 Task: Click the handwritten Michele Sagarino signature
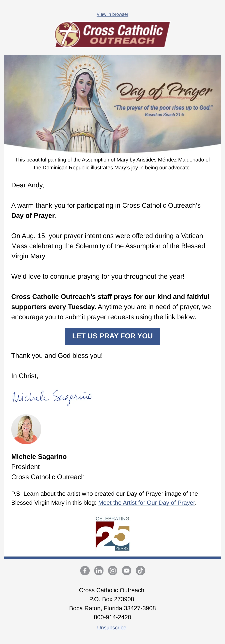(52, 397)
